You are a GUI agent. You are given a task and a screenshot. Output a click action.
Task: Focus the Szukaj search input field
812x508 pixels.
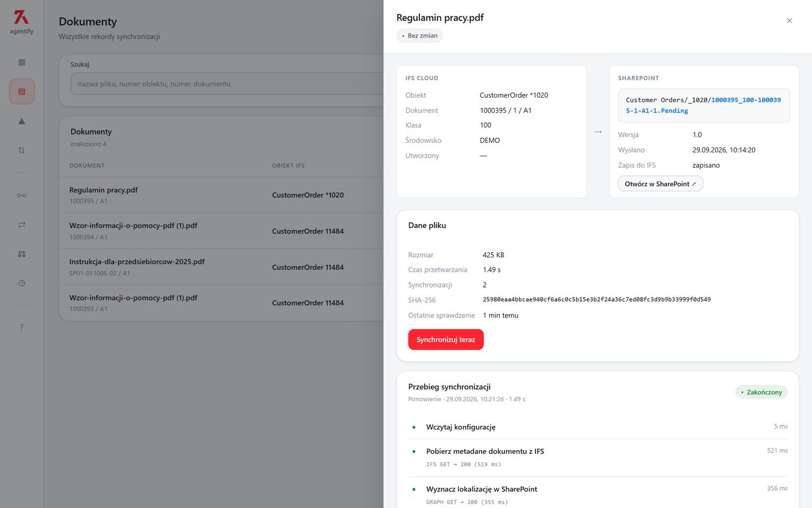click(226, 84)
